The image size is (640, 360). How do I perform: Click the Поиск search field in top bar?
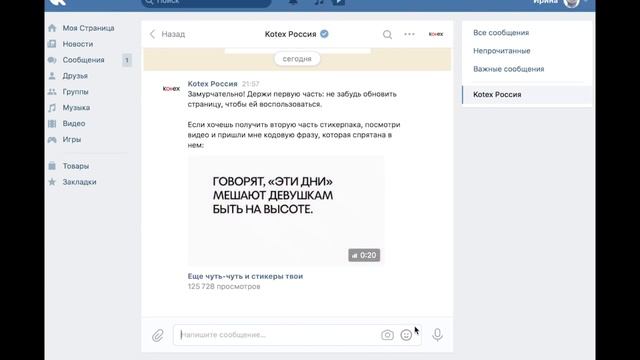coord(206,3)
